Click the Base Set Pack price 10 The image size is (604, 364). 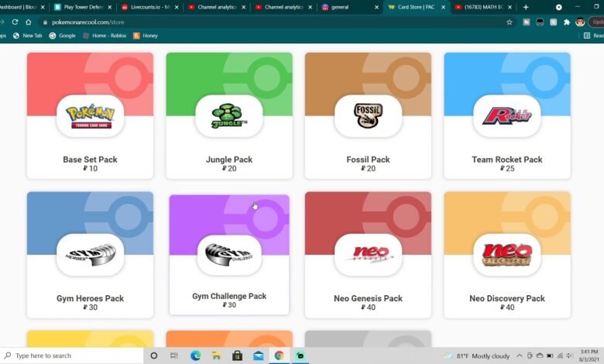click(x=90, y=168)
